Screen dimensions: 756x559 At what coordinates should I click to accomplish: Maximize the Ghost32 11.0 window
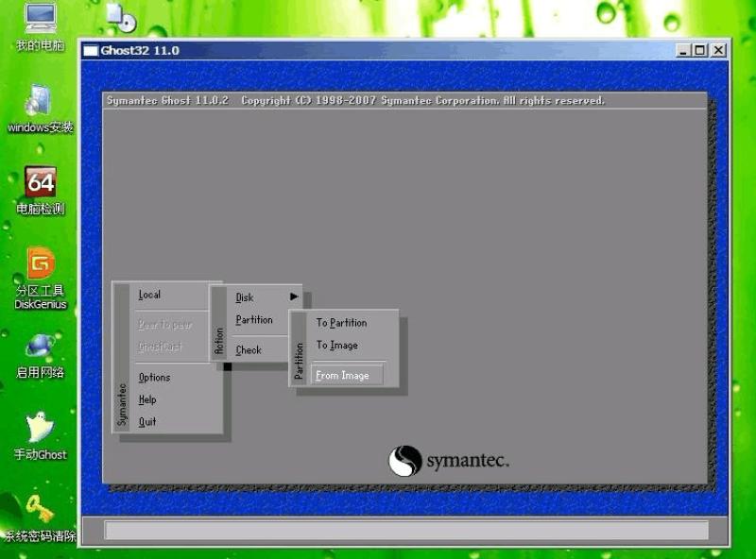click(699, 50)
